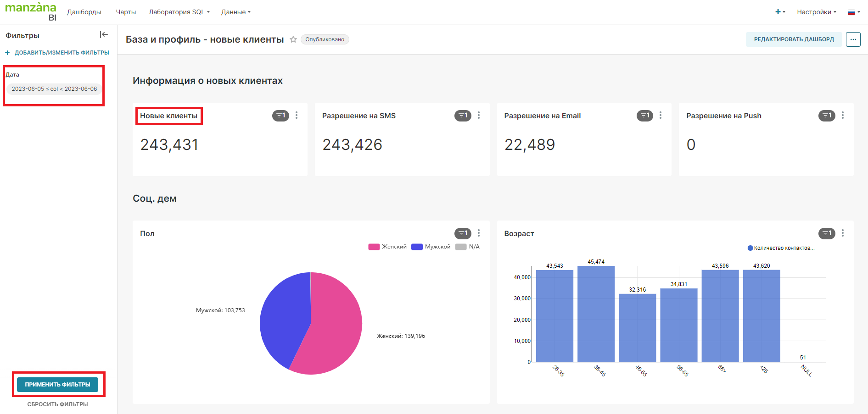868x414 pixels.
Task: Star the dashboard as favorite
Action: 293,39
